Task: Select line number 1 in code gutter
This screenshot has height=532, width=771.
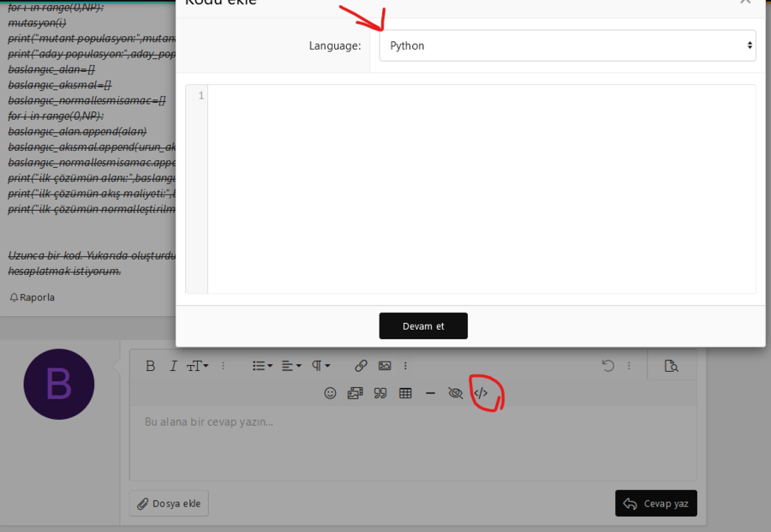Action: coord(201,95)
